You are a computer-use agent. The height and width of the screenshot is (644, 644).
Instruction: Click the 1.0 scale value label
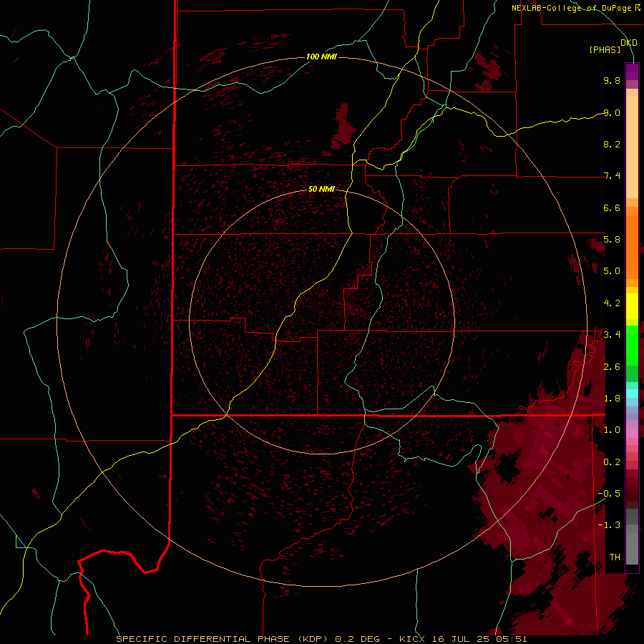tap(612, 430)
